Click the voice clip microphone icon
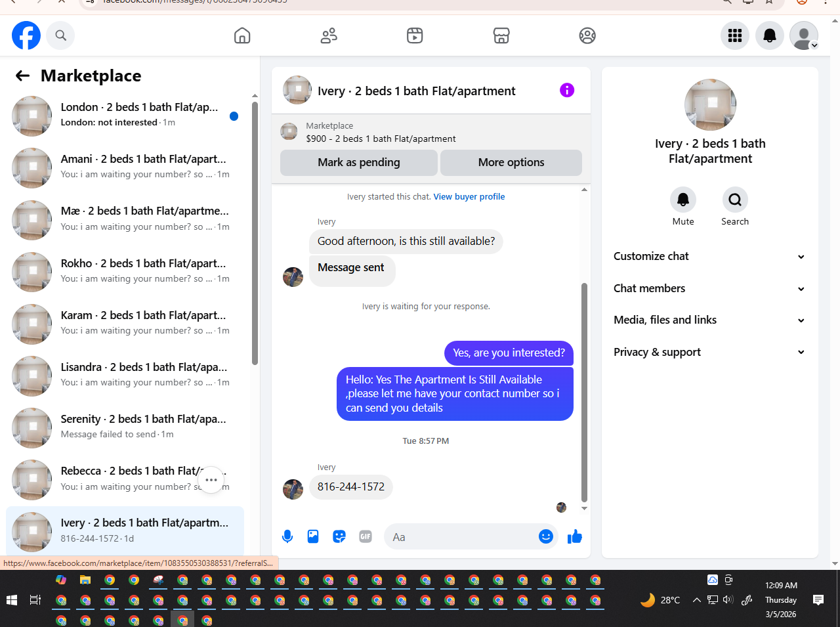The width and height of the screenshot is (840, 627). (x=287, y=536)
